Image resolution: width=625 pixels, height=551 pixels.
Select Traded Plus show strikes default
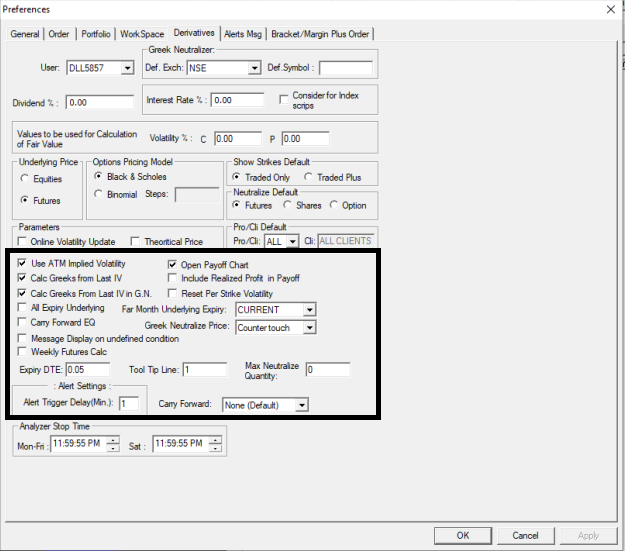click(308, 177)
